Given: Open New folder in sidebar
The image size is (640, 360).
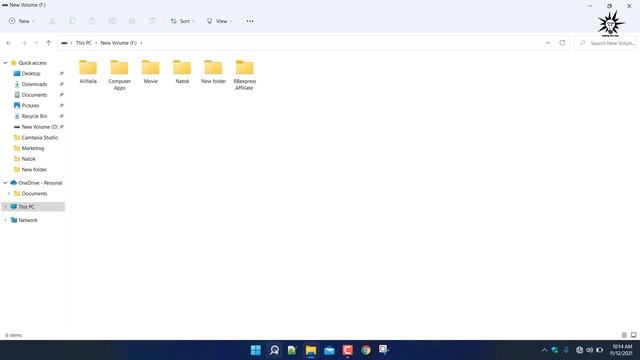Looking at the screenshot, I should coord(34,169).
